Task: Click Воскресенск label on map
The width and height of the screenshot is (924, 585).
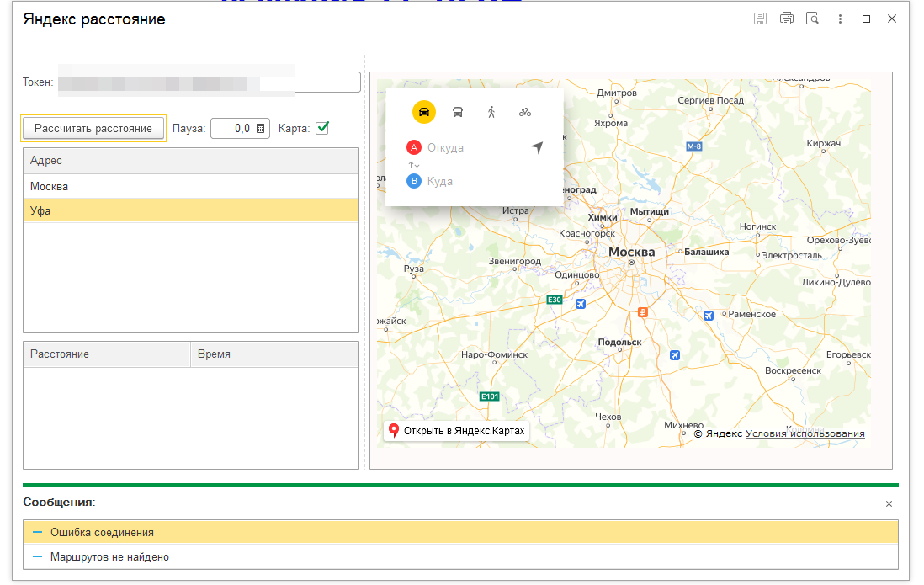Action: 794,371
